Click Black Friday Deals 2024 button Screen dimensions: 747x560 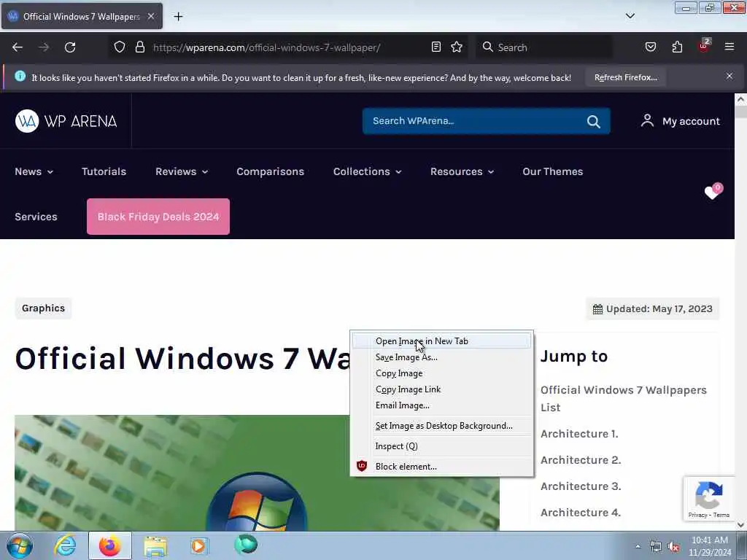[158, 217]
